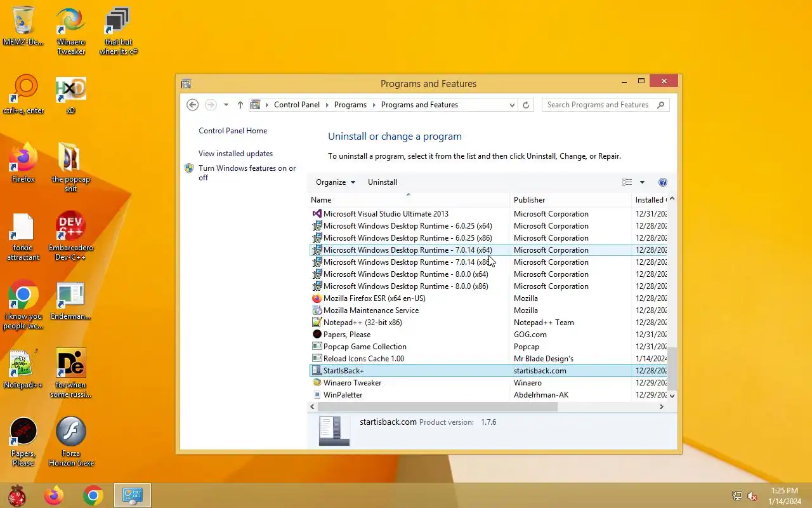Open the Winaero Tweaker desktop shortcut
This screenshot has height=508, width=812.
pyautogui.click(x=70, y=30)
